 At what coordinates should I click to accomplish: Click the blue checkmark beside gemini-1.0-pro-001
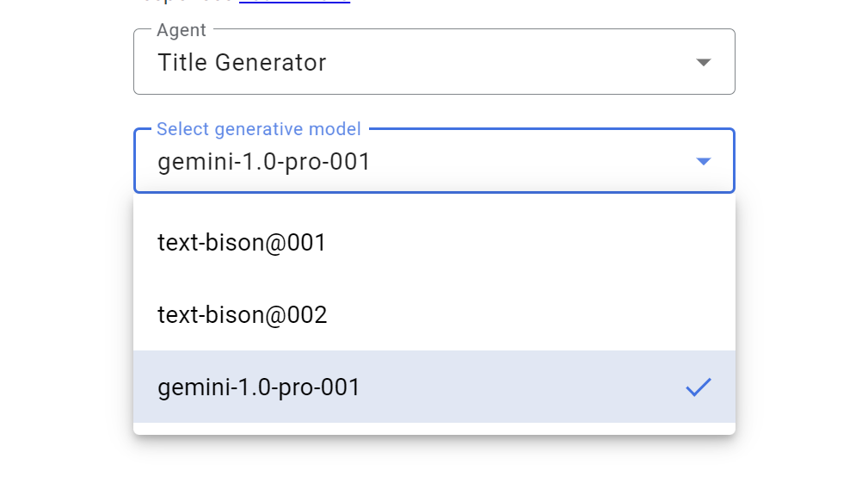(699, 387)
